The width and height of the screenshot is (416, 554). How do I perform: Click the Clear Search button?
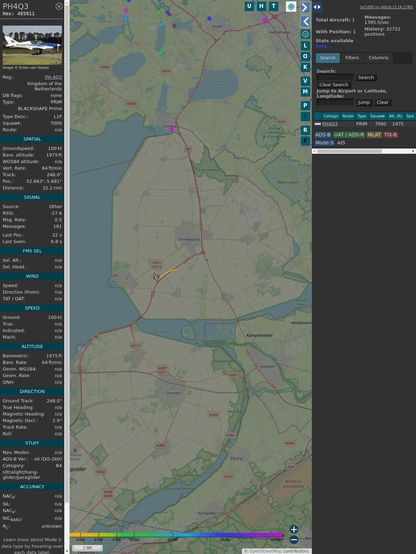[334, 85]
